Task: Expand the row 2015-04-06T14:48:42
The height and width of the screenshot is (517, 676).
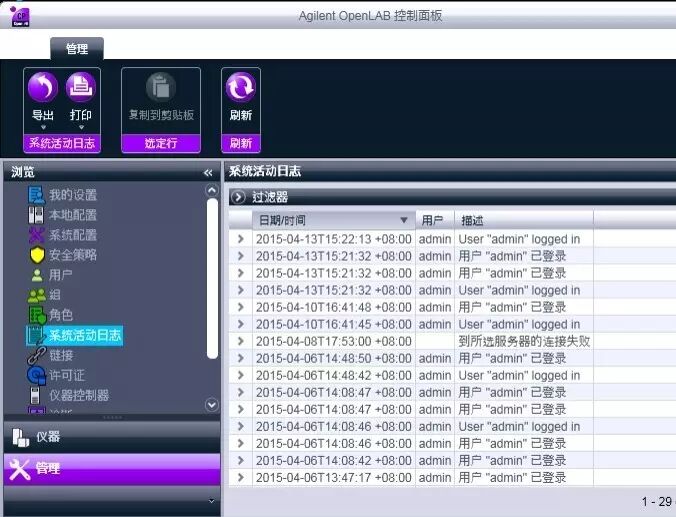Action: point(241,375)
